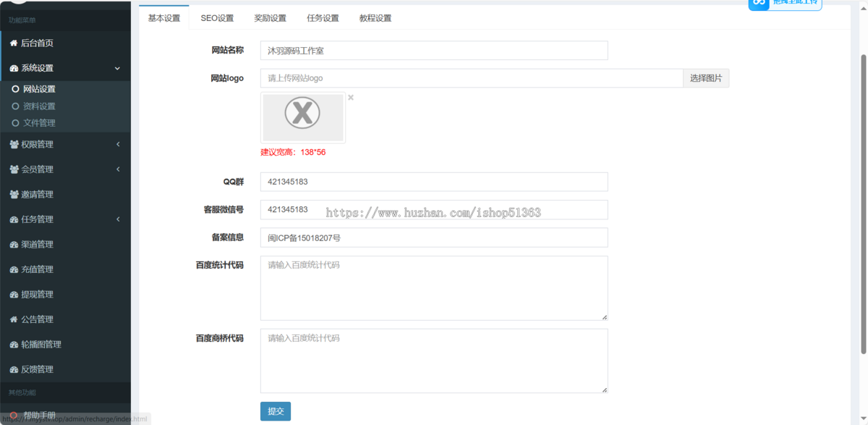Submit the form with 提交 button
The width and height of the screenshot is (868, 425).
(276, 411)
